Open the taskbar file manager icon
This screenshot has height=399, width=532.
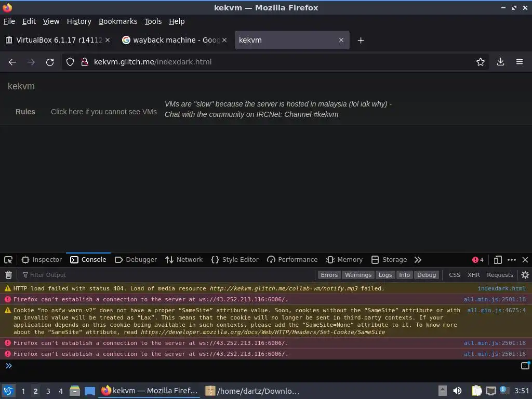[x=75, y=391]
